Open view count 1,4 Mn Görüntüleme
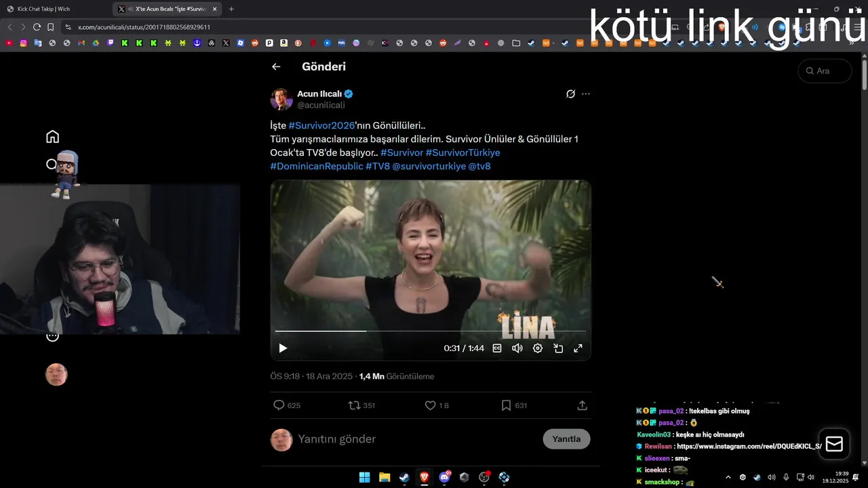 [397, 376]
